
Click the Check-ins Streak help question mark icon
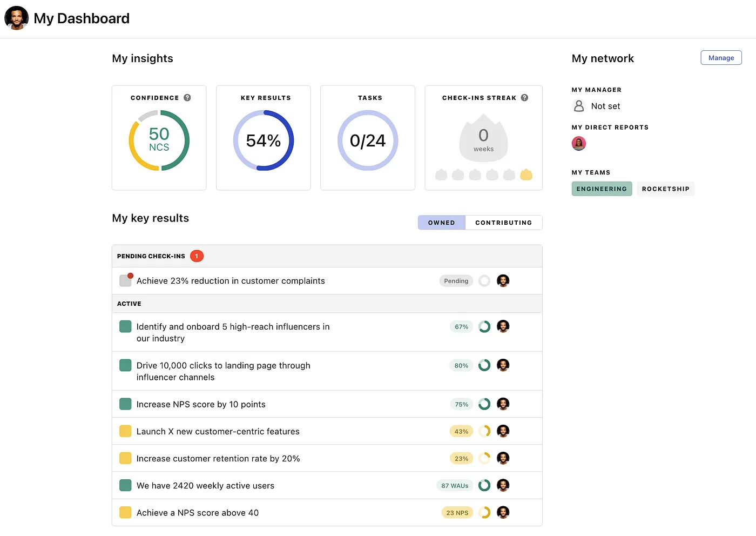coord(524,98)
